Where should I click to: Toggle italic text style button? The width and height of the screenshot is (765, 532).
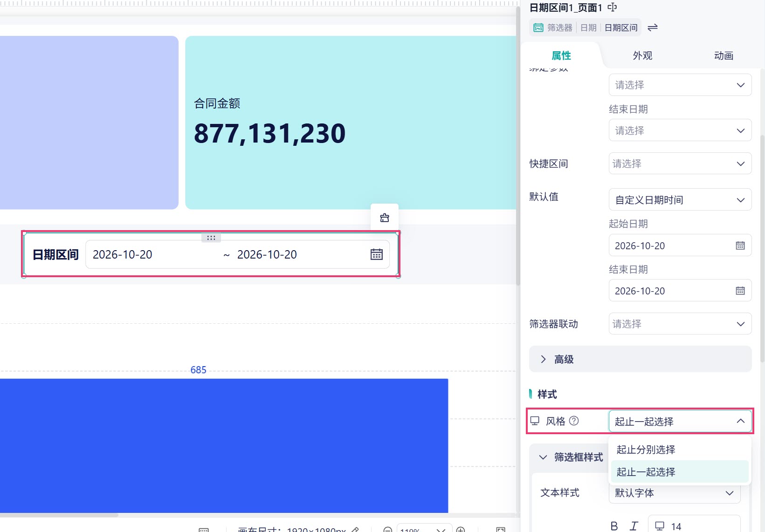pos(634,526)
